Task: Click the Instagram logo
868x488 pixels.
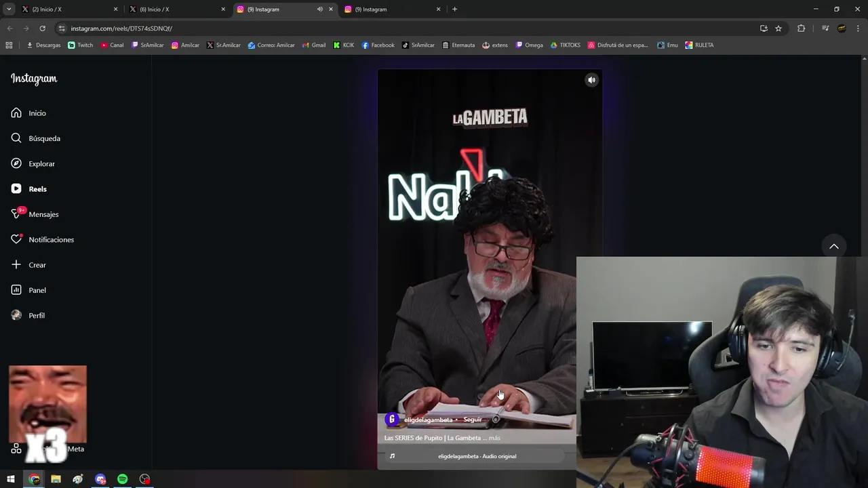Action: click(34, 79)
